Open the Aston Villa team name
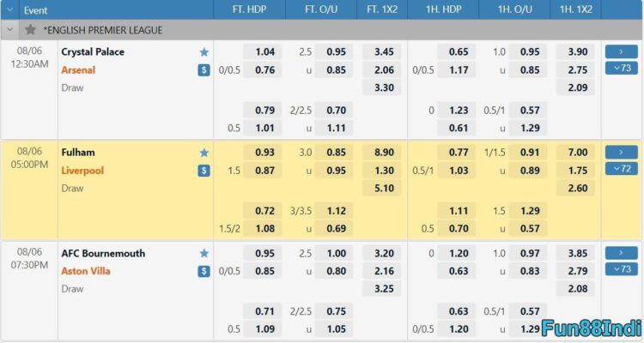644x343 pixels. pyautogui.click(x=86, y=271)
